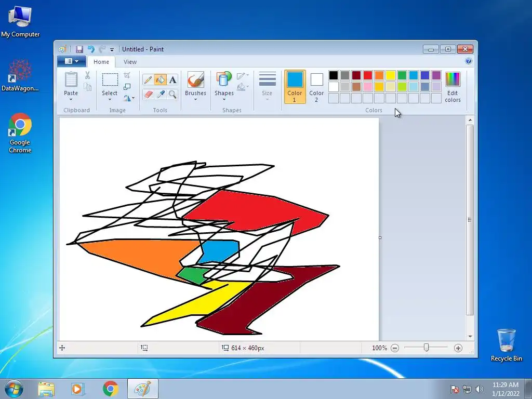
Task: Select the Magnifier tool
Action: pos(172,94)
